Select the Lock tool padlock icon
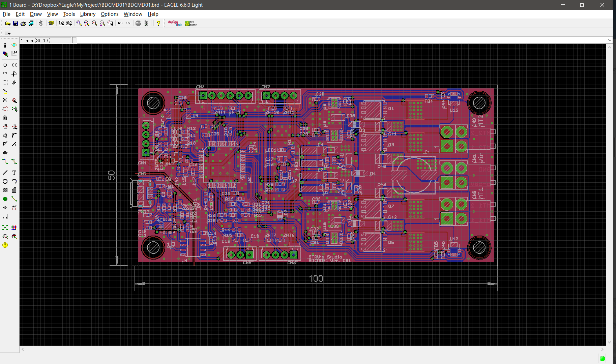This screenshot has width=616, height=364. click(x=5, y=118)
